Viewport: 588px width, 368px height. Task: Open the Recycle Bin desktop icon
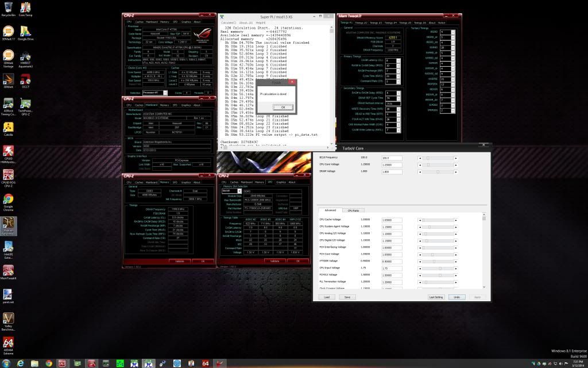[x=8, y=9]
